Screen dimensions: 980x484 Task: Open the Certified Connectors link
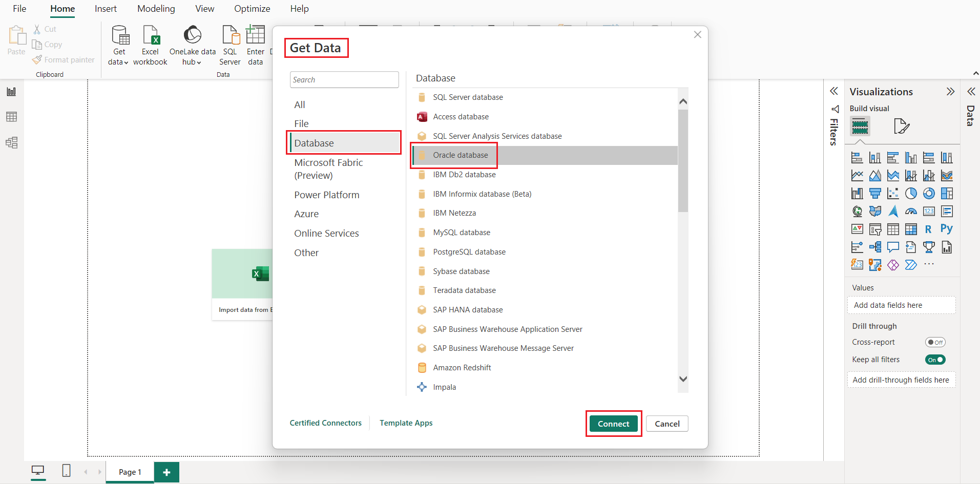(x=326, y=423)
